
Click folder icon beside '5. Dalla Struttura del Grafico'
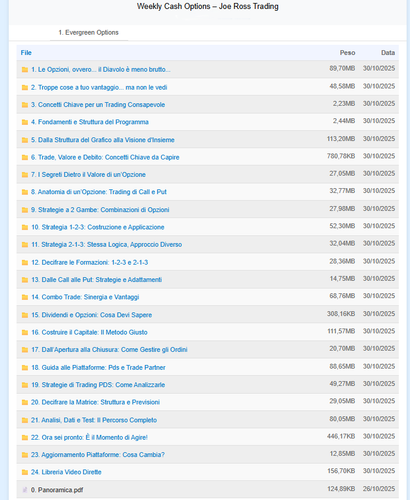(25, 140)
